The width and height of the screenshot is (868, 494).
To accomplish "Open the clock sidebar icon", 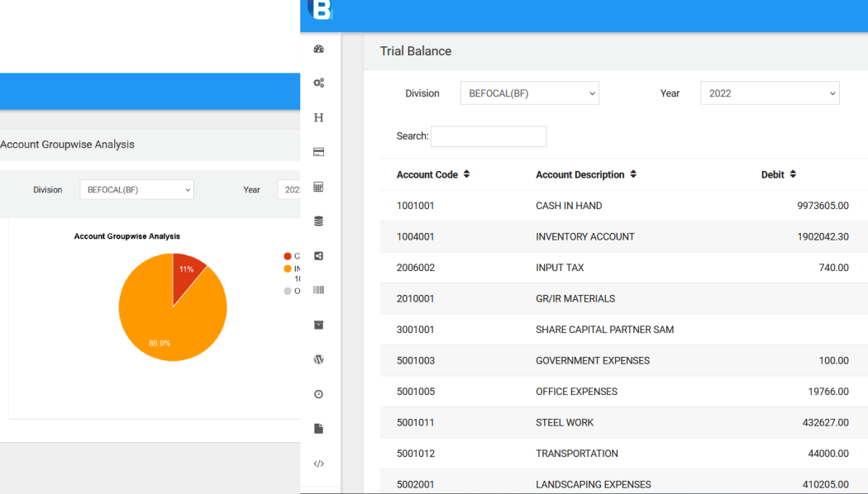I will (319, 395).
